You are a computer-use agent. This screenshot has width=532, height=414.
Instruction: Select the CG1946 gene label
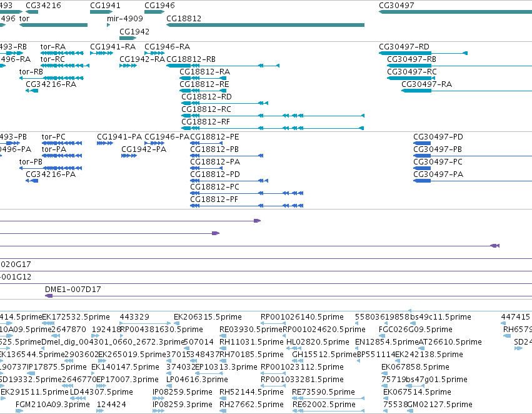coord(159,6)
